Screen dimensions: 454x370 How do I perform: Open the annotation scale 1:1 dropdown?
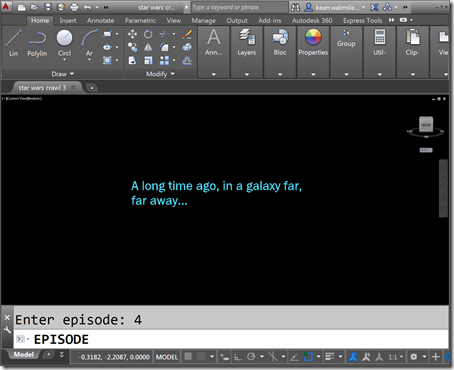[x=396, y=357]
